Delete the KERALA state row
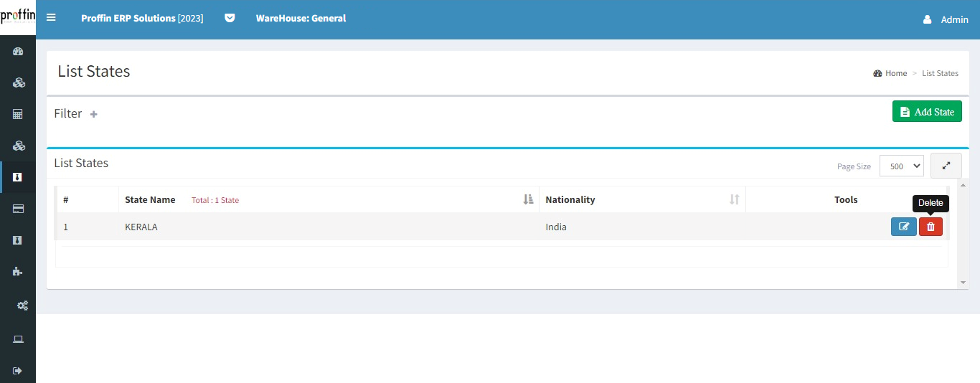Viewport: 980px width, 383px height. pos(930,227)
